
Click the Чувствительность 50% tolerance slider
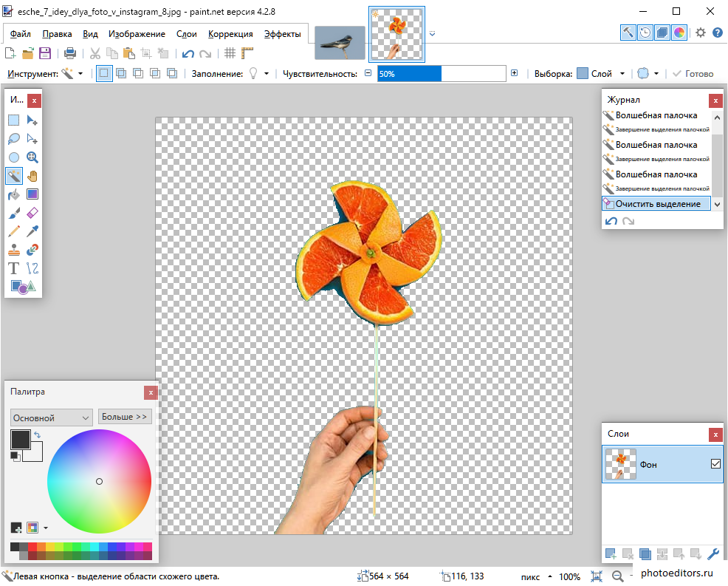(x=442, y=73)
